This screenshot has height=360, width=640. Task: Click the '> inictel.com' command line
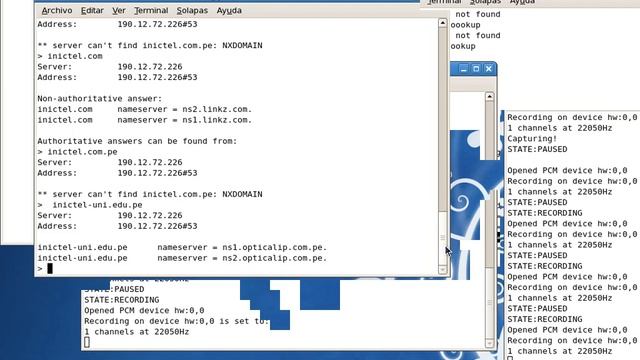click(x=70, y=56)
